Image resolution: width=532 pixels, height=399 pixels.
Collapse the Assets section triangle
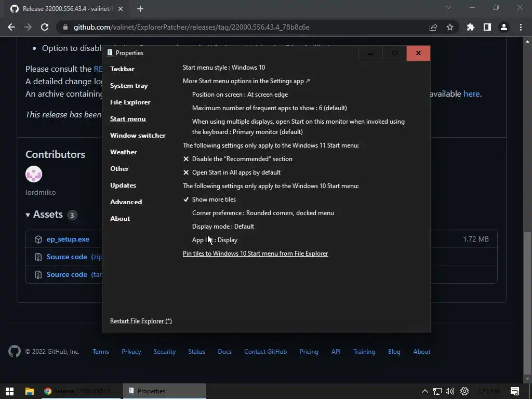coord(28,215)
